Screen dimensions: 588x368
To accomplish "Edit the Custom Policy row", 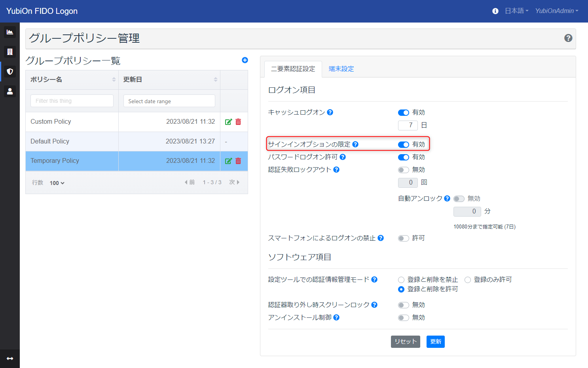I will [228, 122].
